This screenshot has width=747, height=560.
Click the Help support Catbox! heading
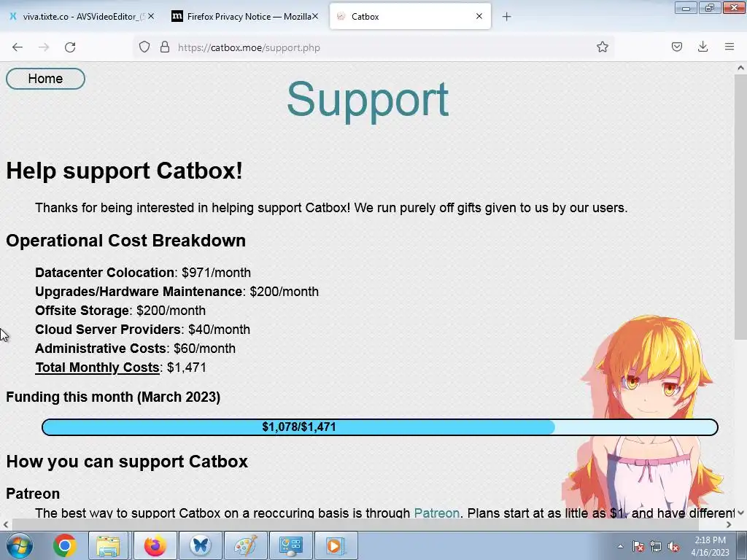point(124,171)
